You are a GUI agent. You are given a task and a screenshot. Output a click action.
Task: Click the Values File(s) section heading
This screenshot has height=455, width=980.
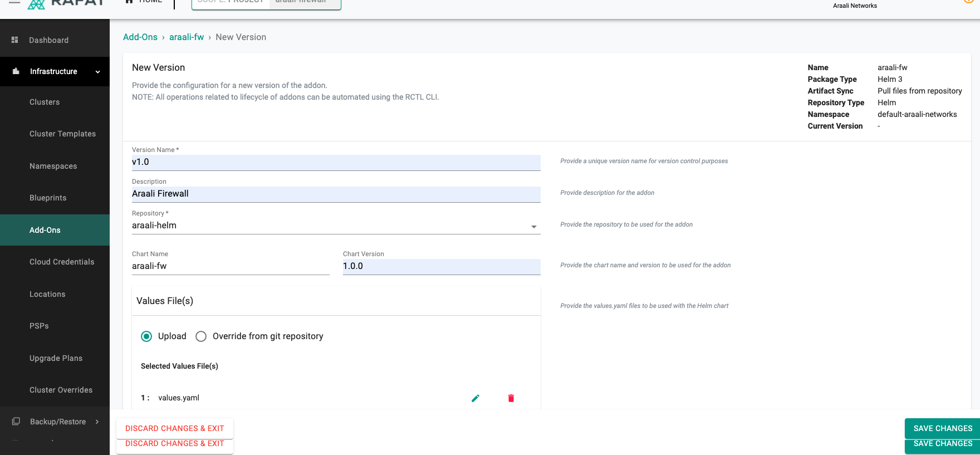[165, 301]
